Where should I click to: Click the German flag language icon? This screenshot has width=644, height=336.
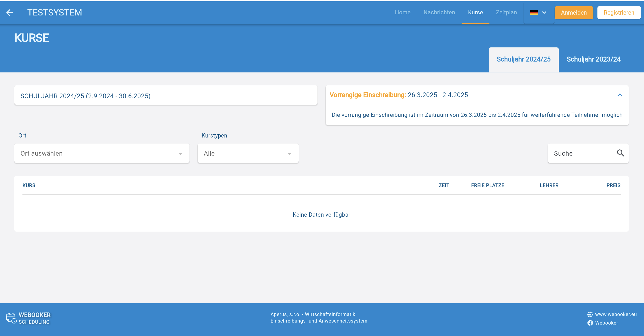click(x=534, y=13)
